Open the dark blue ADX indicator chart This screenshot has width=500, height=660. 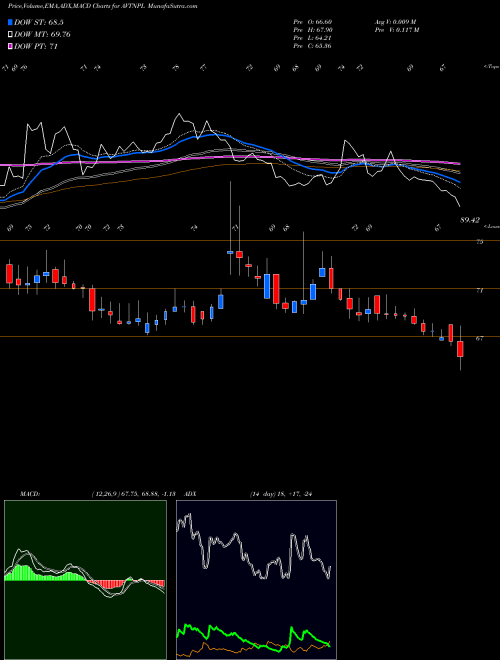click(x=256, y=580)
